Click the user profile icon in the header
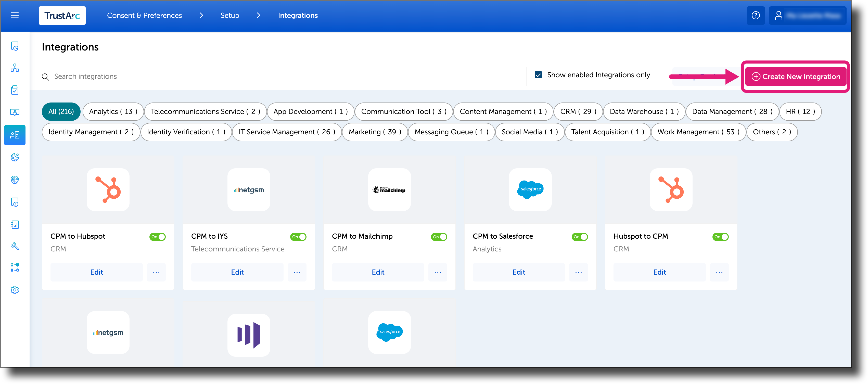This screenshot has height=384, width=868. 779,16
